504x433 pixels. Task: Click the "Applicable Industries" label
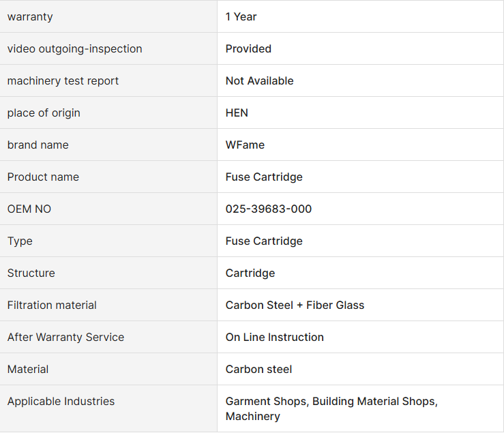pos(61,402)
